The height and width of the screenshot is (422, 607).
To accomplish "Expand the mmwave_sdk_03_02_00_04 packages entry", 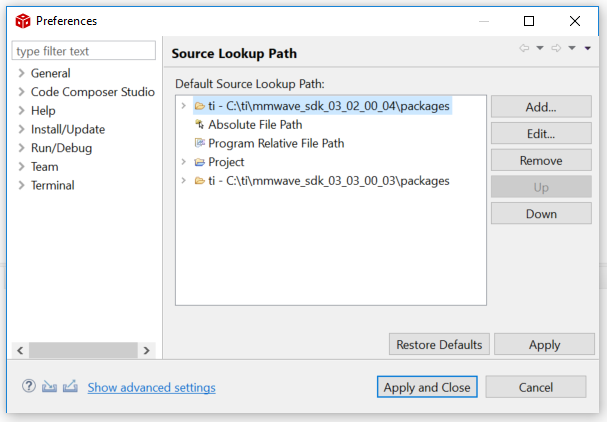I will pos(183,105).
